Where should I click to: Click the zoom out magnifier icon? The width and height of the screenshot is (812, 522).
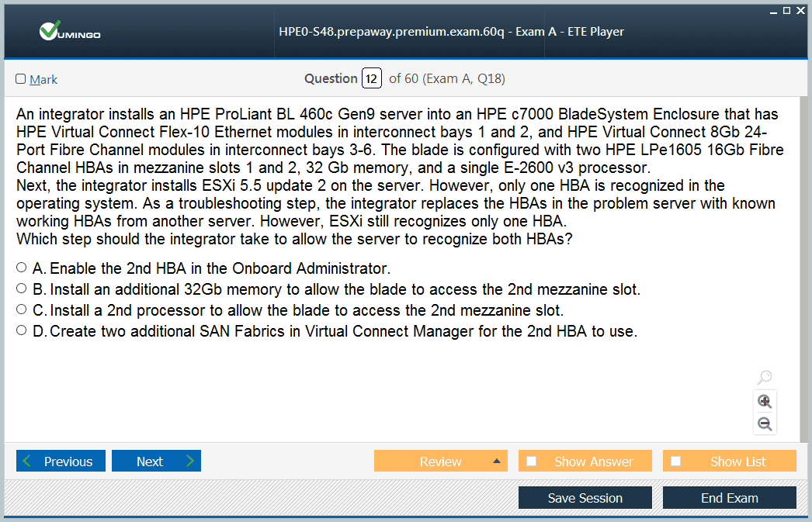(765, 423)
